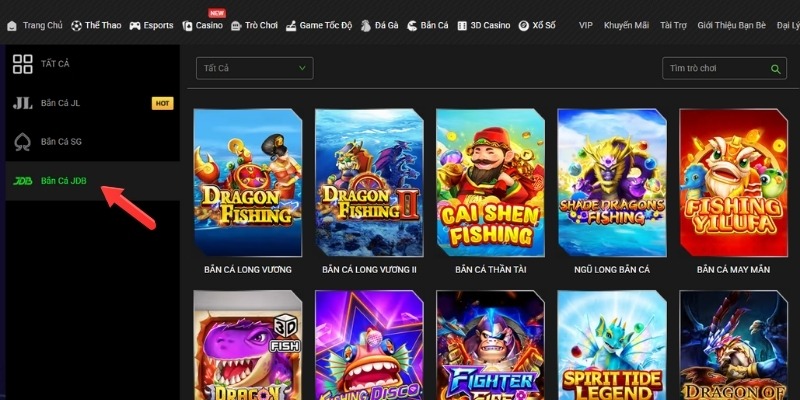This screenshot has height=400, width=800.
Task: Click the JL provider logo icon
Action: 22,103
